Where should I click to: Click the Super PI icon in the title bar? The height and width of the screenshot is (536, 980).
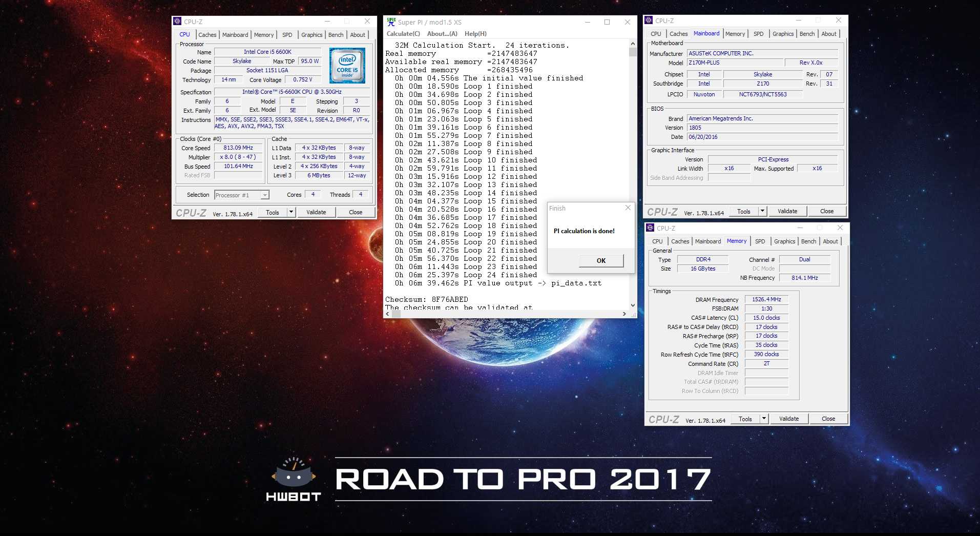click(x=391, y=22)
